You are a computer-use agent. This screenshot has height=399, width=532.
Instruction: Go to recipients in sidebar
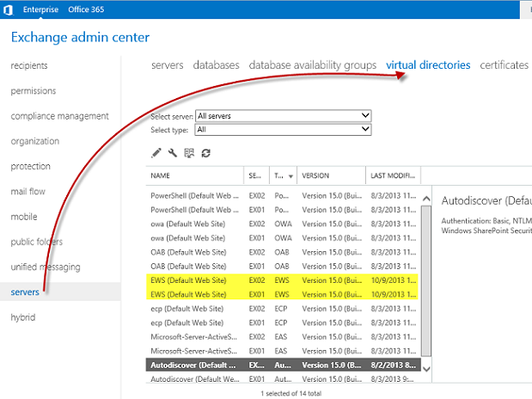click(29, 65)
